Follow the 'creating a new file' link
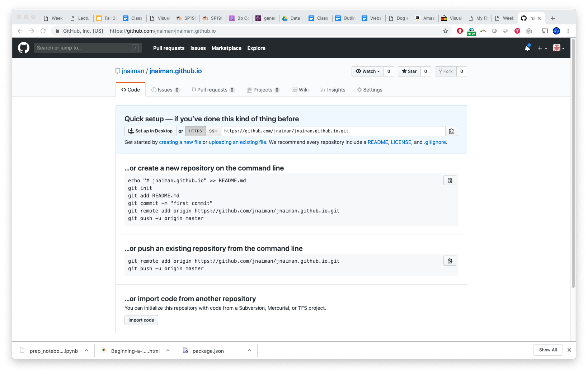Viewport: 588px width, 374px height. point(180,142)
